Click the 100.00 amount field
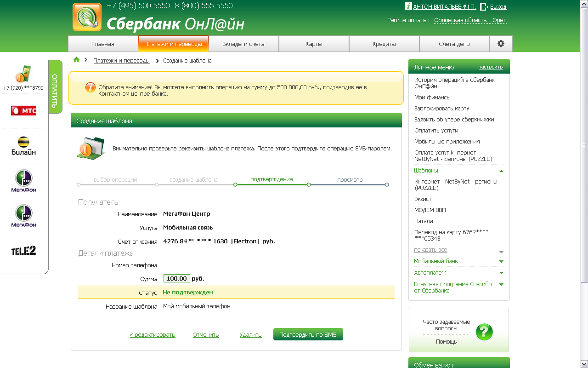This screenshot has width=588, height=368. point(177,278)
